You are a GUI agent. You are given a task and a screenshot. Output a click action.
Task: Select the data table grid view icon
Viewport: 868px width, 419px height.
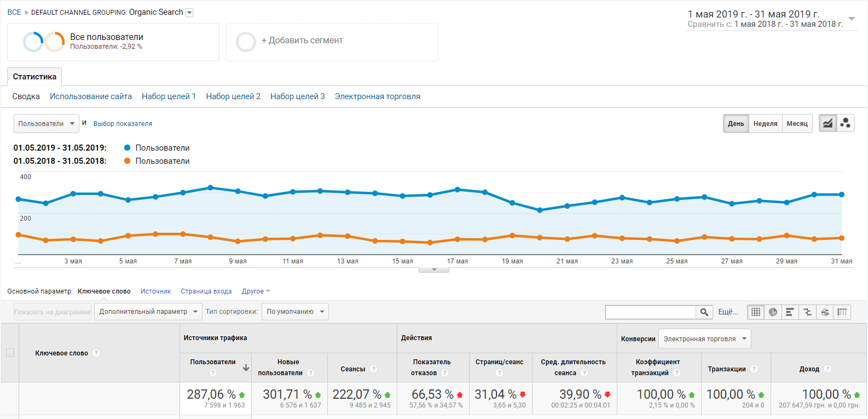pyautogui.click(x=756, y=312)
